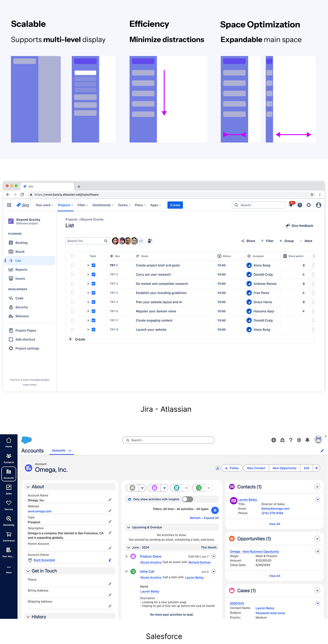Open dropdown arrow next to Edit button
328x644 pixels.
(x=317, y=468)
